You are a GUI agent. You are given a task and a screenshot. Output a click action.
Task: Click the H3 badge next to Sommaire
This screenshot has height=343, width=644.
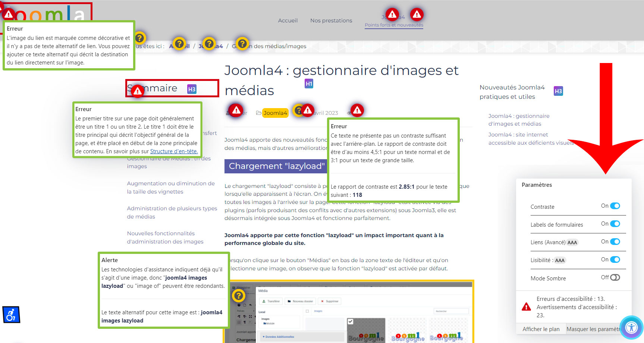tap(192, 89)
